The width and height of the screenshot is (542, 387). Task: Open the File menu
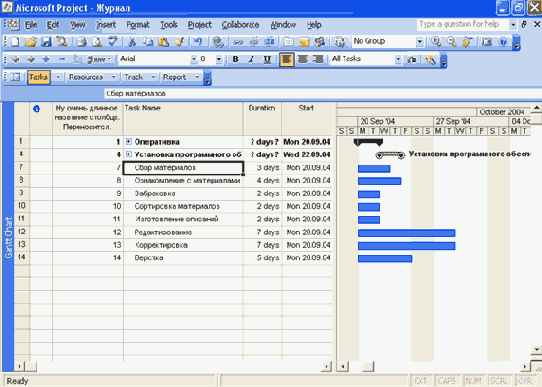point(31,25)
